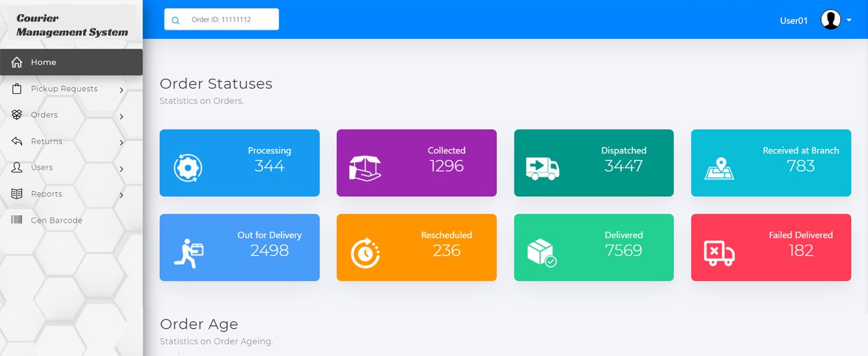Click the Courier Management System logo
868x356 pixels.
[72, 25]
